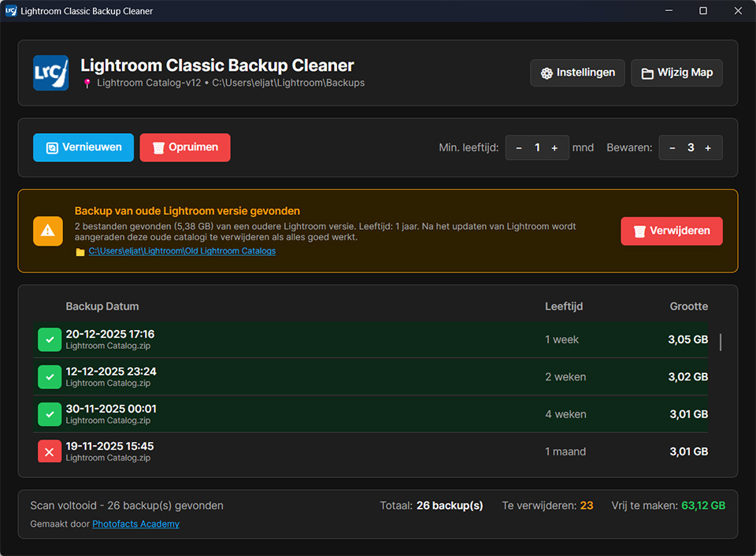The image size is (756, 556).
Task: Click the folder icon on Wijzig Map
Action: pyautogui.click(x=648, y=72)
